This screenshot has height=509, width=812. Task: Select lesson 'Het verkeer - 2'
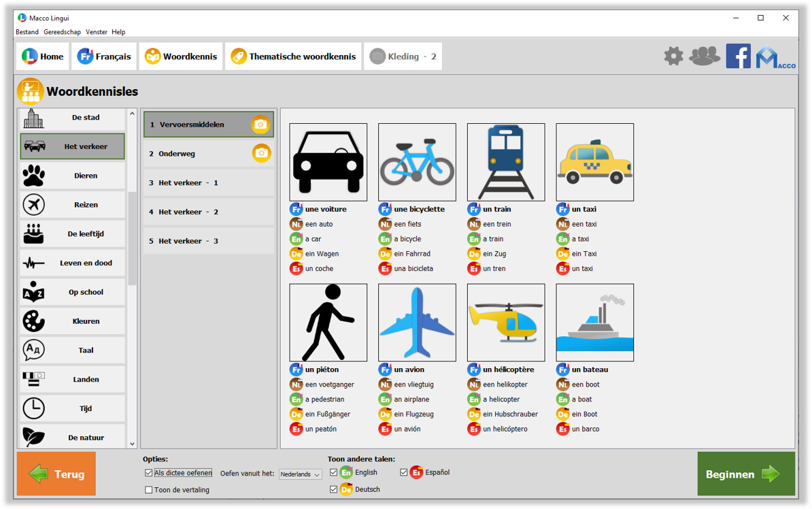click(x=208, y=212)
